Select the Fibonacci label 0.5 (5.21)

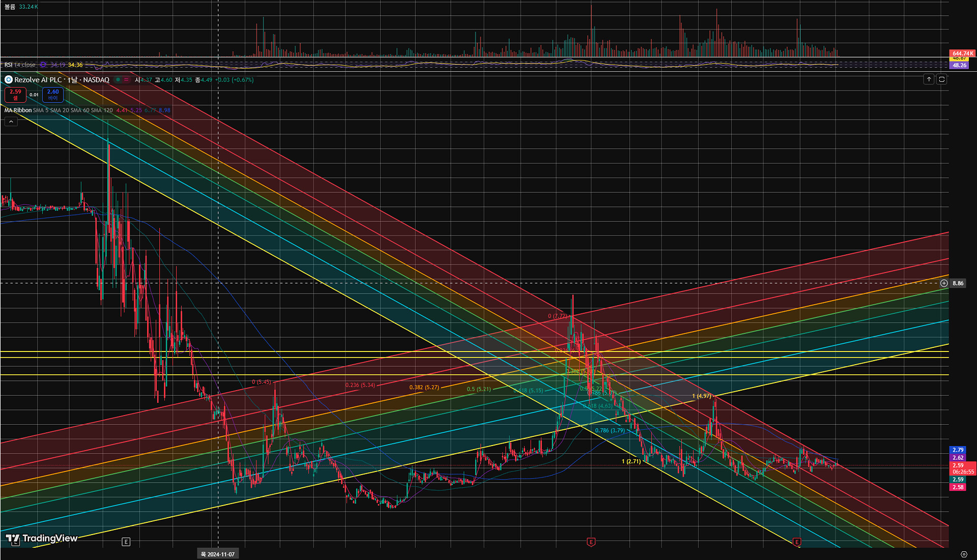(x=479, y=390)
